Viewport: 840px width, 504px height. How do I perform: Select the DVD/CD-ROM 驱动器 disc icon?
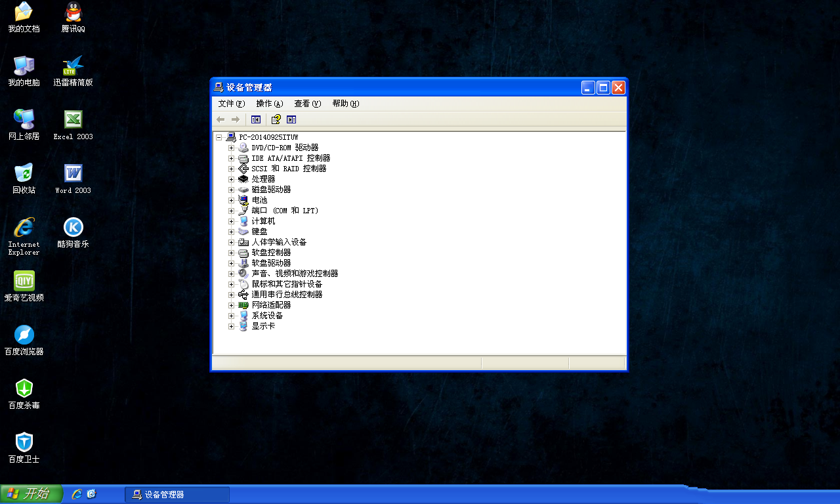pyautogui.click(x=243, y=148)
